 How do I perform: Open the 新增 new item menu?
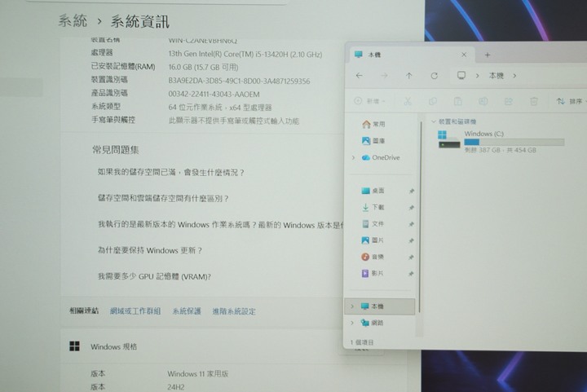(x=369, y=101)
